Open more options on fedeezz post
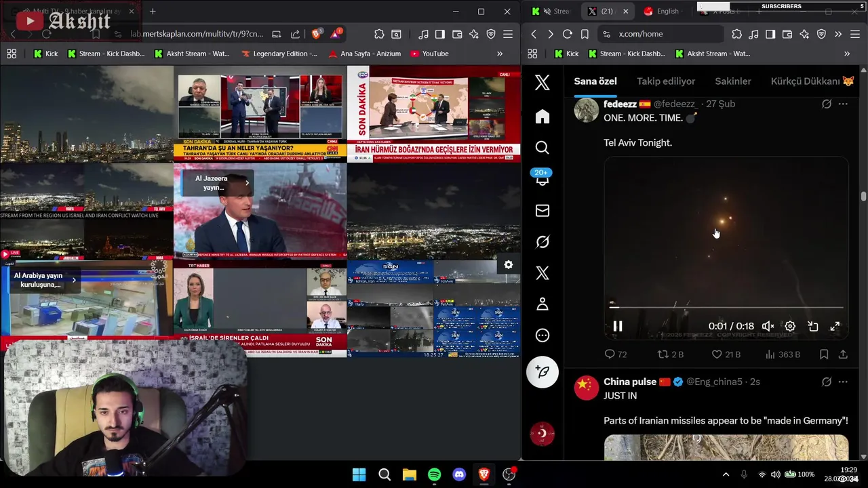 tap(843, 104)
